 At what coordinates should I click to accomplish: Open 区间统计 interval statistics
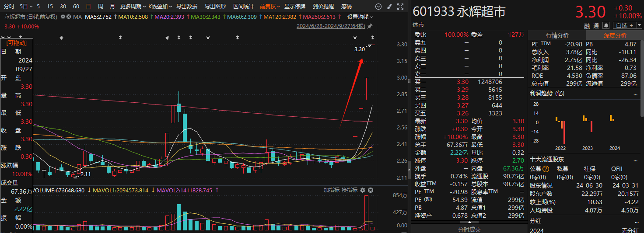(x=244, y=7)
